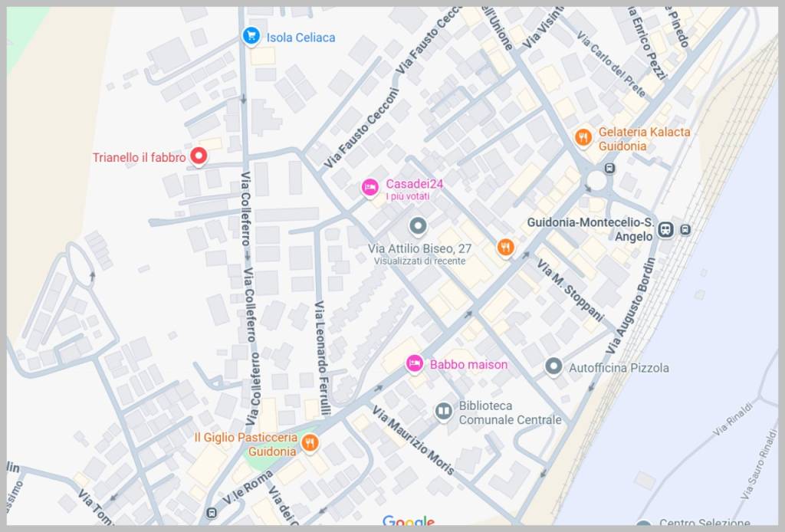Select the small transit icon right of the train station
The image size is (785, 532).
point(685,230)
